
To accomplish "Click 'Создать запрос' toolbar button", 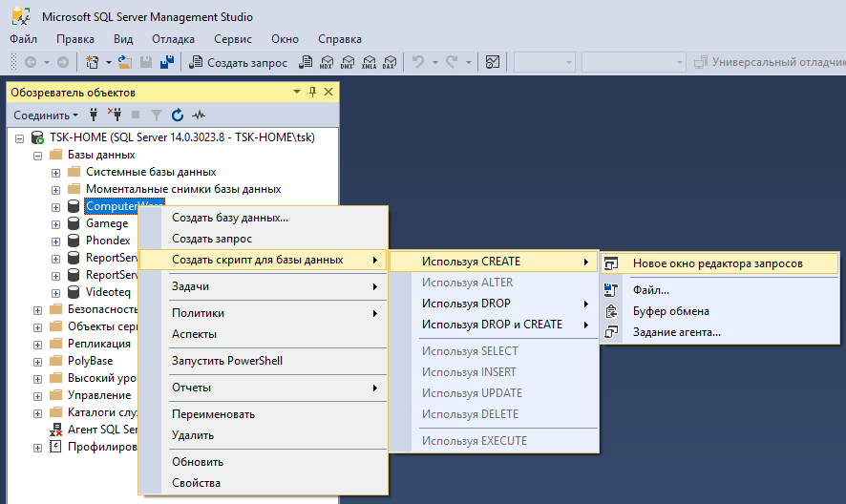I will point(238,63).
